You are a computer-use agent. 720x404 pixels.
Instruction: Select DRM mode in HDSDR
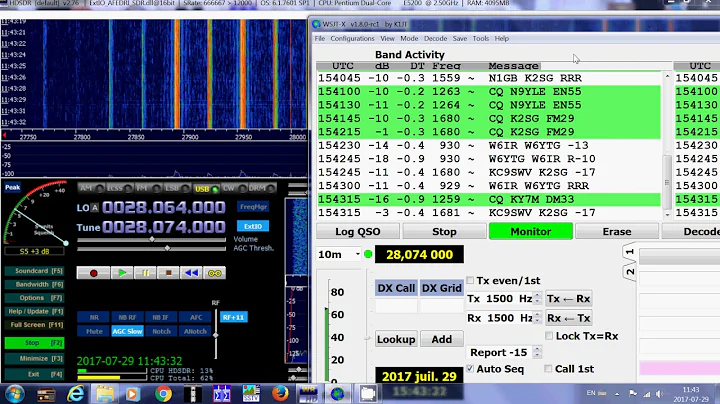point(262,188)
